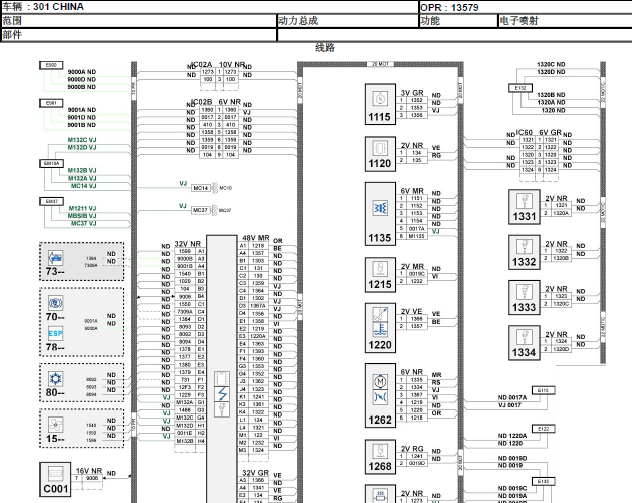Click the MC14 ground connector box
Viewport: 632px width, 503px height.
200,188
